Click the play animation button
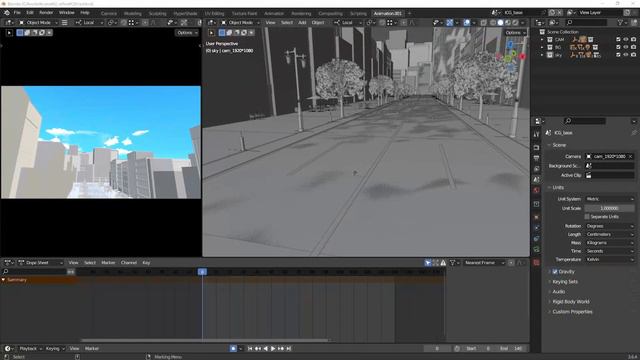The height and width of the screenshot is (360, 640). click(x=273, y=349)
